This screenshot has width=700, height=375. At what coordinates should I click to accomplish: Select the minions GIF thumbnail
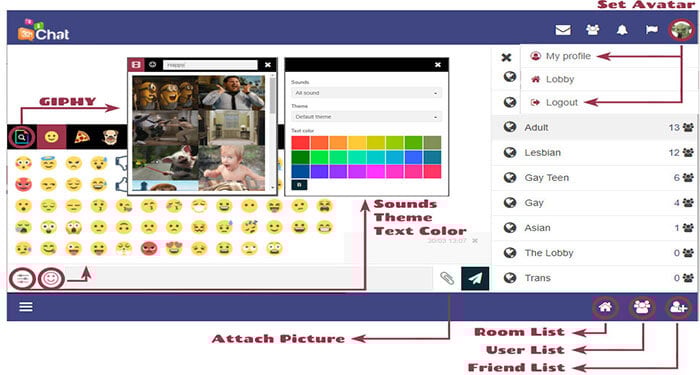point(165,93)
